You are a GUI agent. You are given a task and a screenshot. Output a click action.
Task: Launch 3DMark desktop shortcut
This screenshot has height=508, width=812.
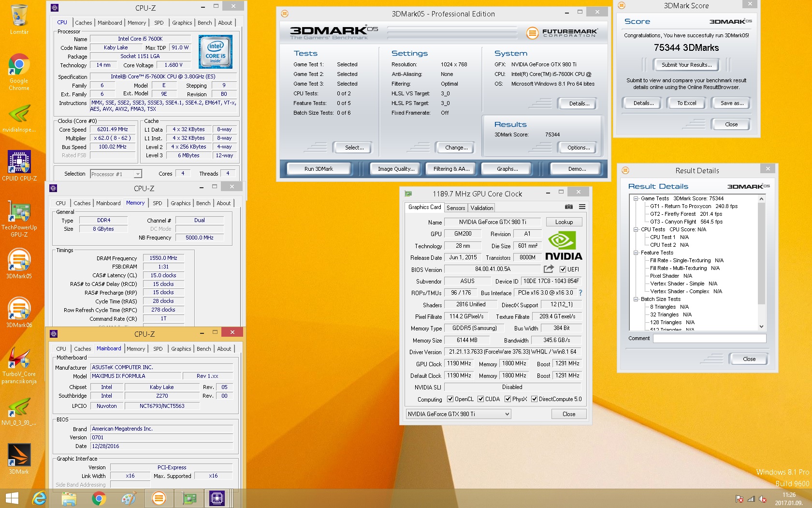[x=19, y=459]
